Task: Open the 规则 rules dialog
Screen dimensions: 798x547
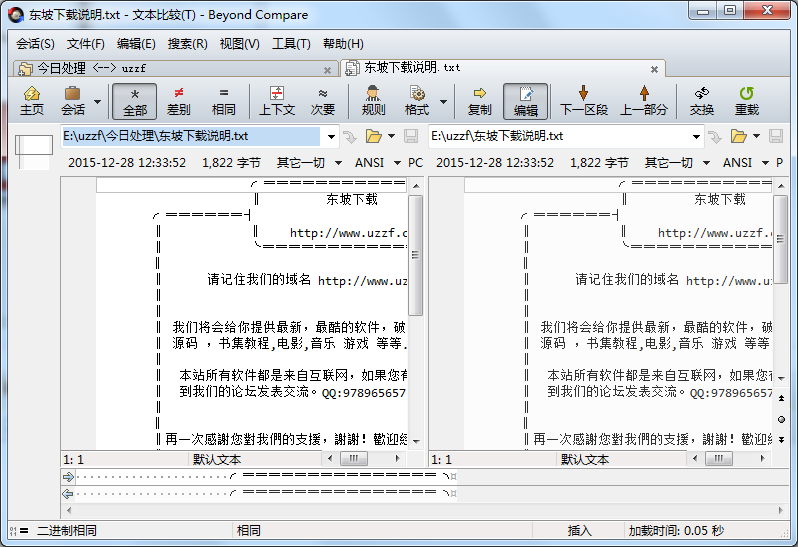Action: point(373,101)
